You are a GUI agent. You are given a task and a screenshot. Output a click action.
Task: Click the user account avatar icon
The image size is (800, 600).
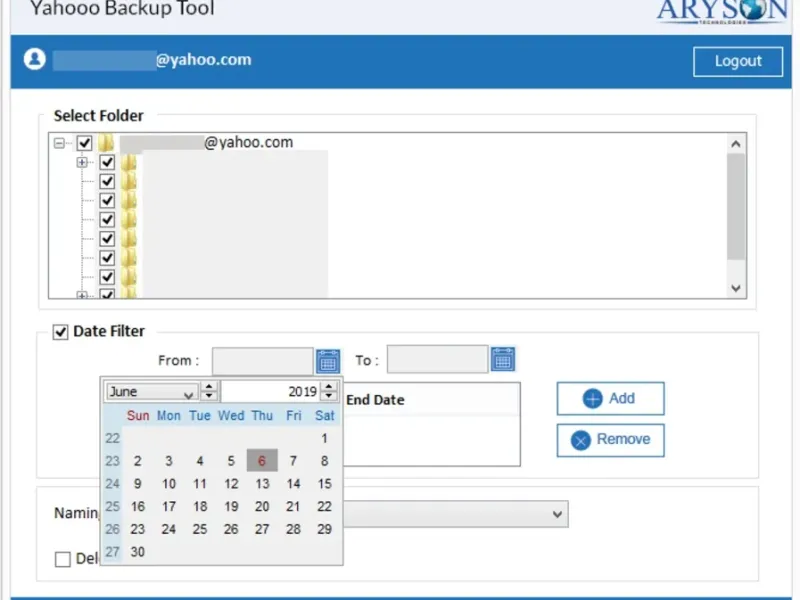[35, 59]
